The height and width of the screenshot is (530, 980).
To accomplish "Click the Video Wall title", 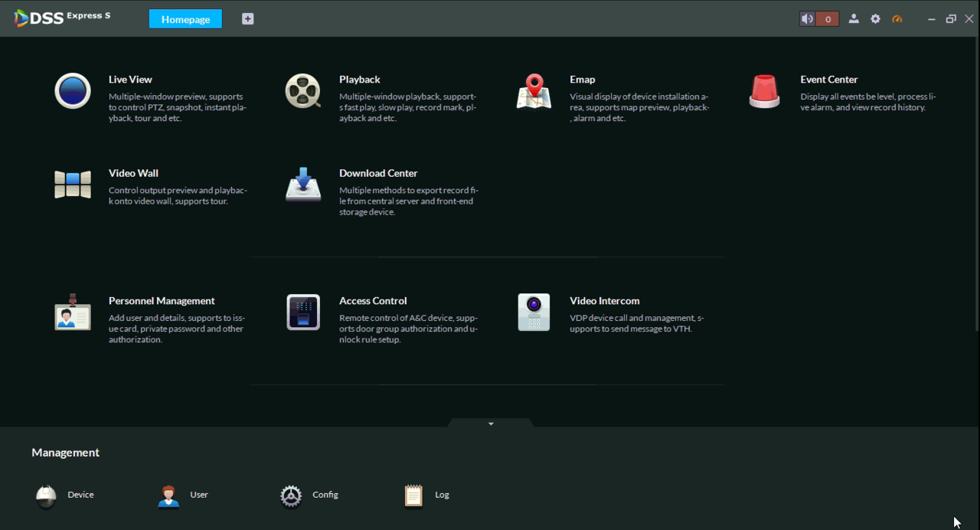I will (x=133, y=173).
